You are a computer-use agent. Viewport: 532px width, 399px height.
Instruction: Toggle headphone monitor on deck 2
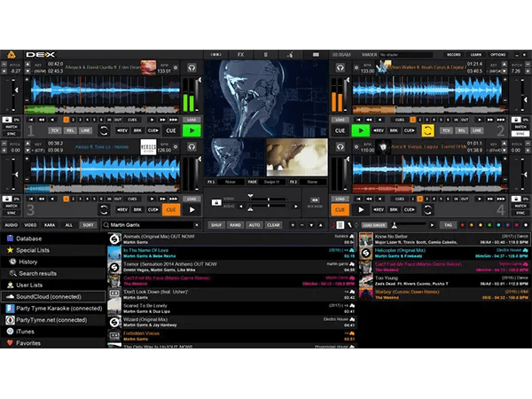340,68
